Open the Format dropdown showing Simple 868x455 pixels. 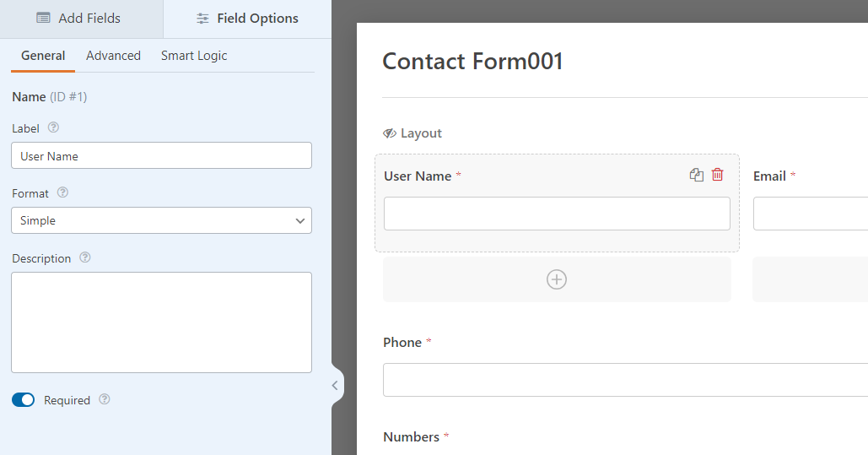[x=161, y=220]
